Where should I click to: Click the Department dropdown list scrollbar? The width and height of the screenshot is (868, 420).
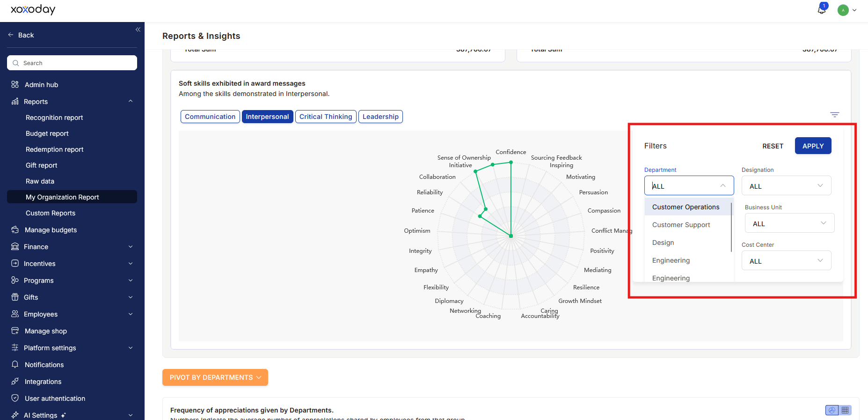(x=731, y=227)
